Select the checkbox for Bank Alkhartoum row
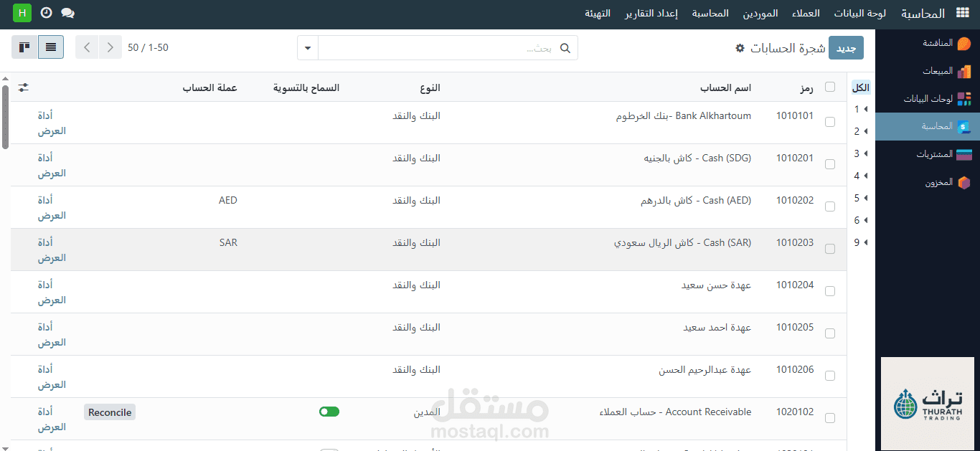Viewport: 980px width, 451px height. coord(830,121)
